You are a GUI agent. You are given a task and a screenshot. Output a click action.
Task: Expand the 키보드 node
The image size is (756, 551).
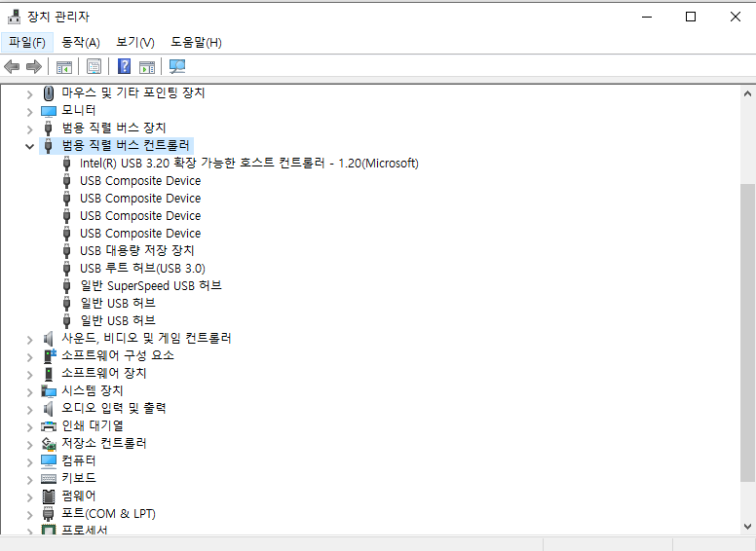coord(29,479)
